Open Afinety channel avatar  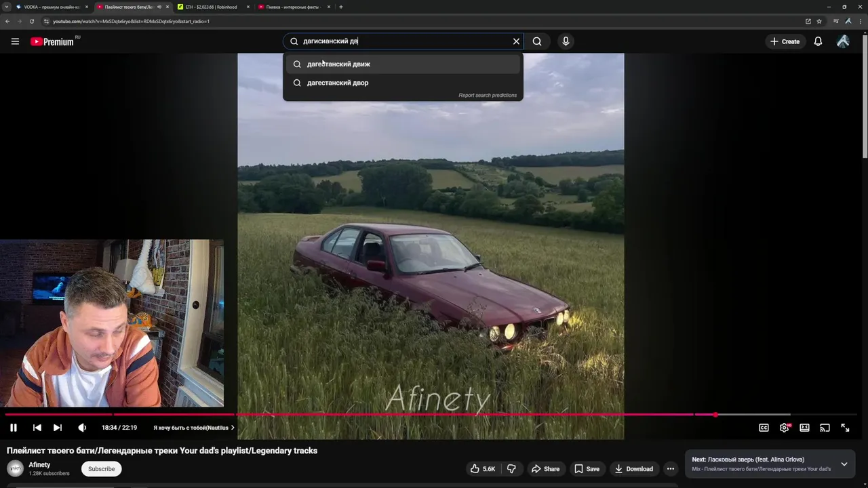tap(15, 468)
